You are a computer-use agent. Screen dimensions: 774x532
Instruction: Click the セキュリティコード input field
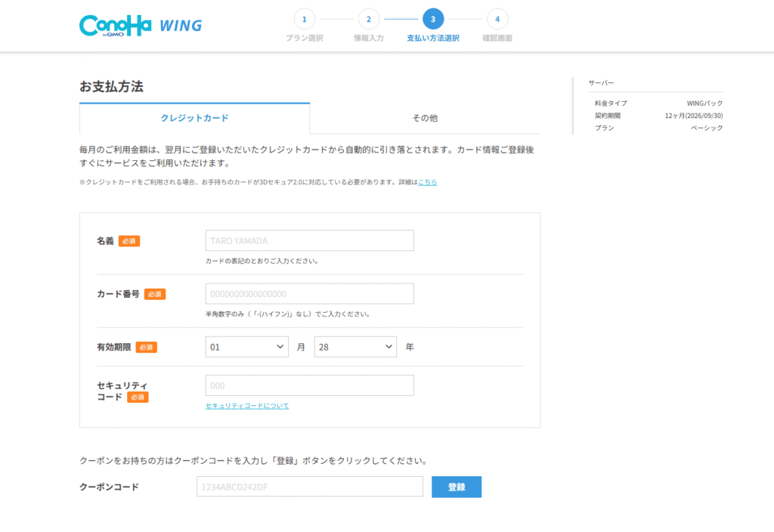pos(309,385)
